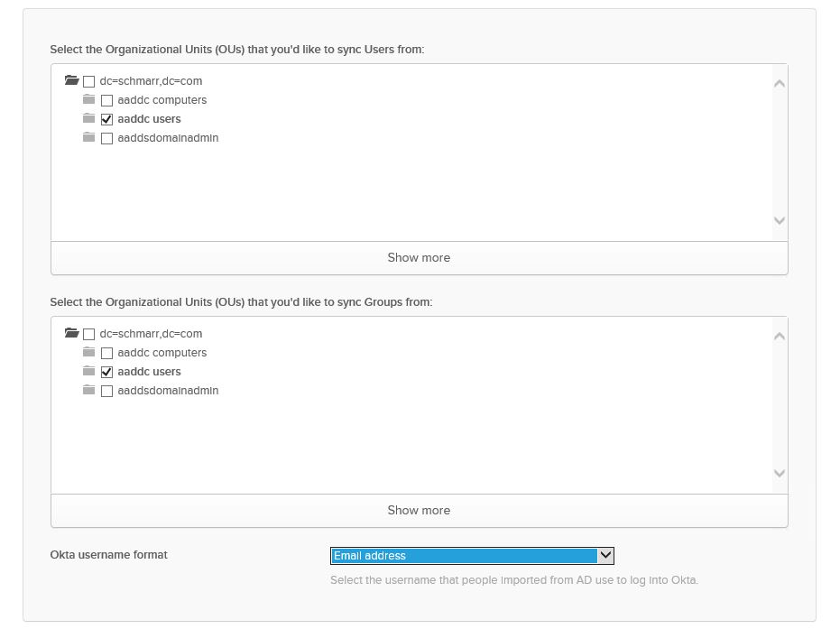The height and width of the screenshot is (629, 840).
Task: Click Show more under the Groups OU list
Action: pyautogui.click(x=419, y=511)
